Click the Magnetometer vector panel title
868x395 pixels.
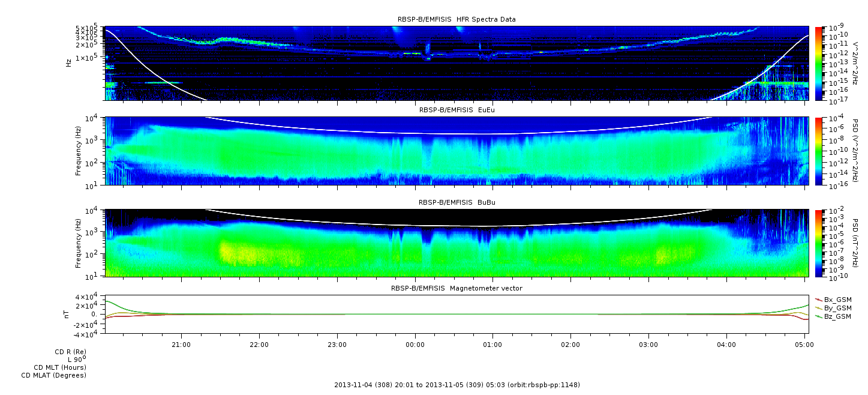[x=456, y=288]
